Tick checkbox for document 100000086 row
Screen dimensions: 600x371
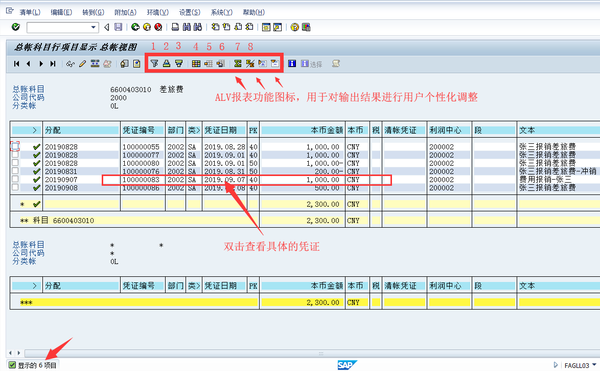(15, 187)
